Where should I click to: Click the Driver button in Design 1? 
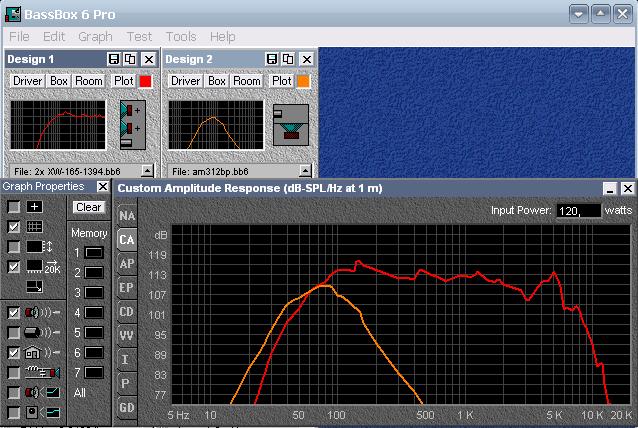28,81
